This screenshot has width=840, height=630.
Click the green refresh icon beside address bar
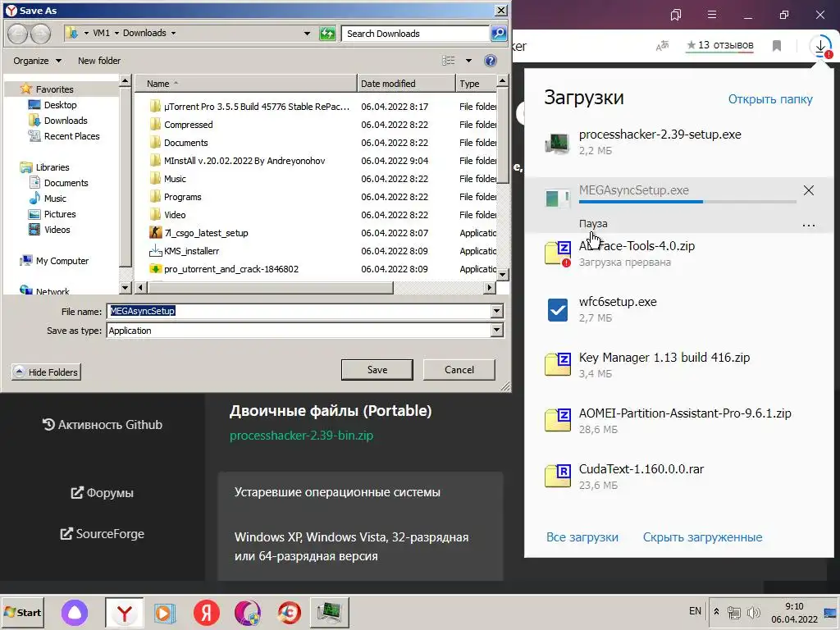[327, 34]
